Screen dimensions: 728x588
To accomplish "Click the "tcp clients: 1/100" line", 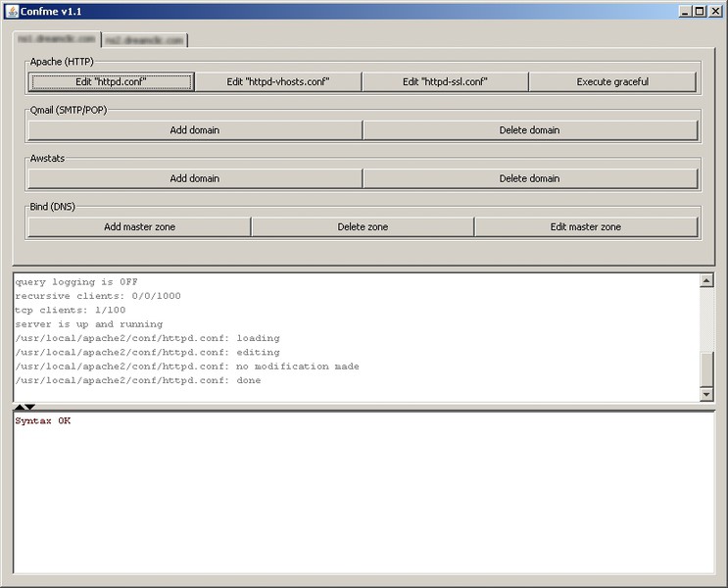I will click(71, 310).
